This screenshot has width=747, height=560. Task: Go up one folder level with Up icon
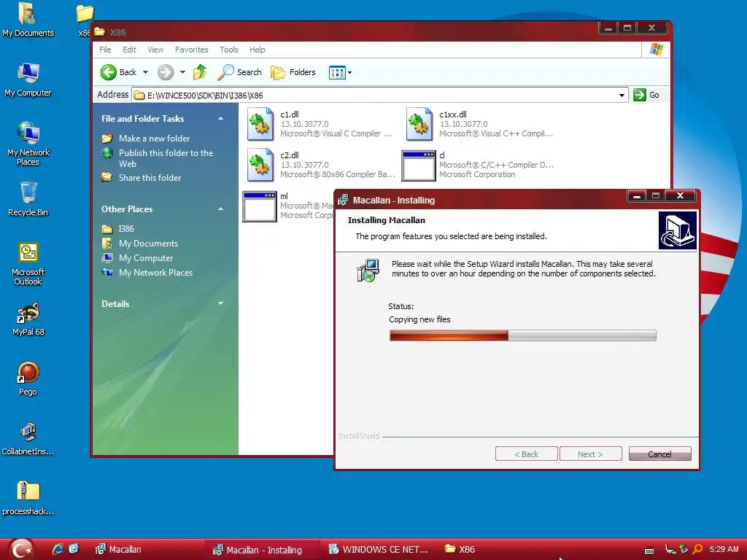click(x=200, y=72)
